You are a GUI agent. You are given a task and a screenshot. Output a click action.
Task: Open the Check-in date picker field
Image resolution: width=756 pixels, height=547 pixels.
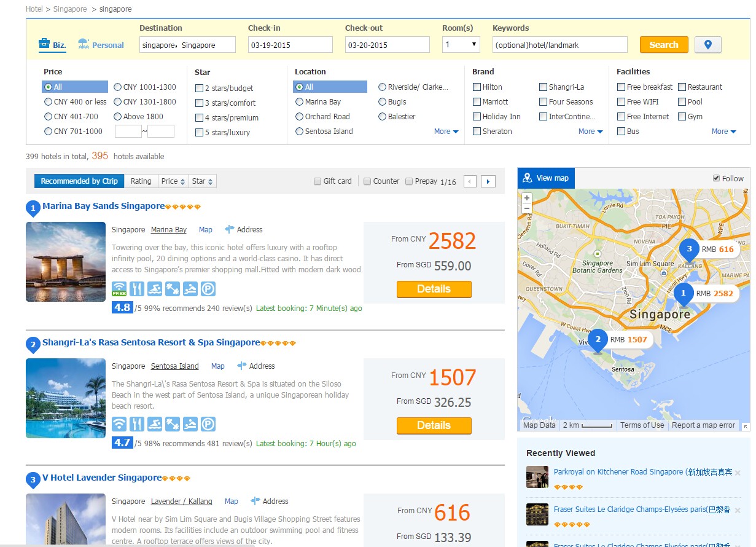click(290, 45)
